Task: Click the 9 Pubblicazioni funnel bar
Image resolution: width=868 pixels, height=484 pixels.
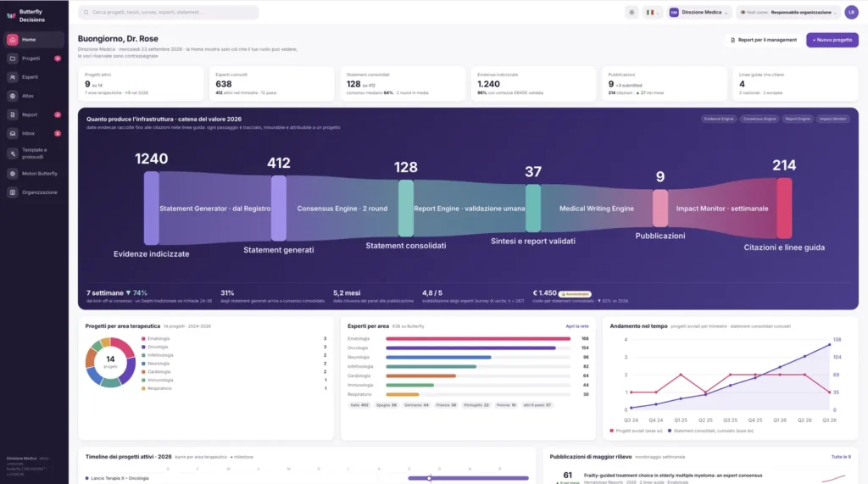Action: click(659, 209)
